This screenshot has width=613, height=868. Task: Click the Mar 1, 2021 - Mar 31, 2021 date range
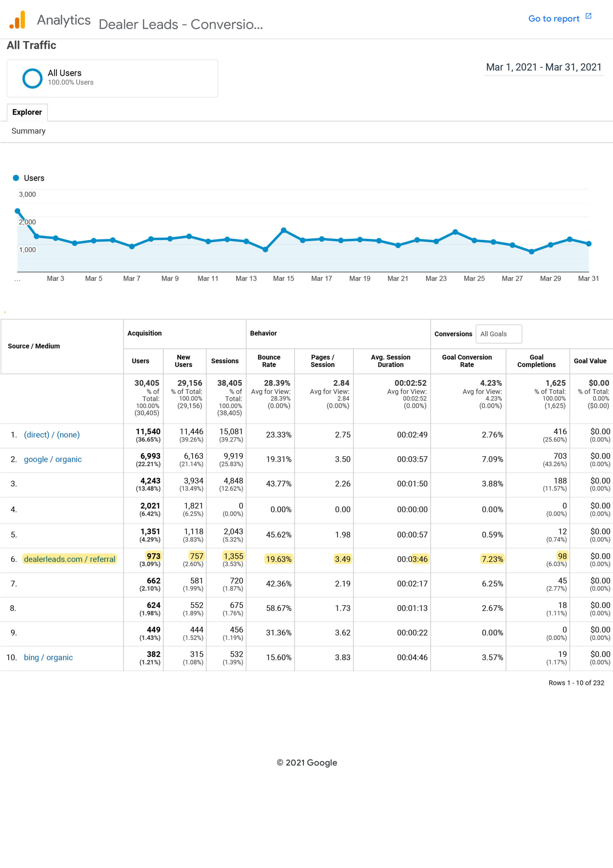544,67
